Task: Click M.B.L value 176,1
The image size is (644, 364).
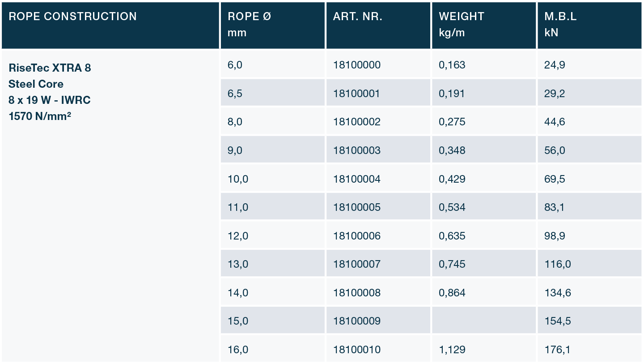Action: point(557,350)
